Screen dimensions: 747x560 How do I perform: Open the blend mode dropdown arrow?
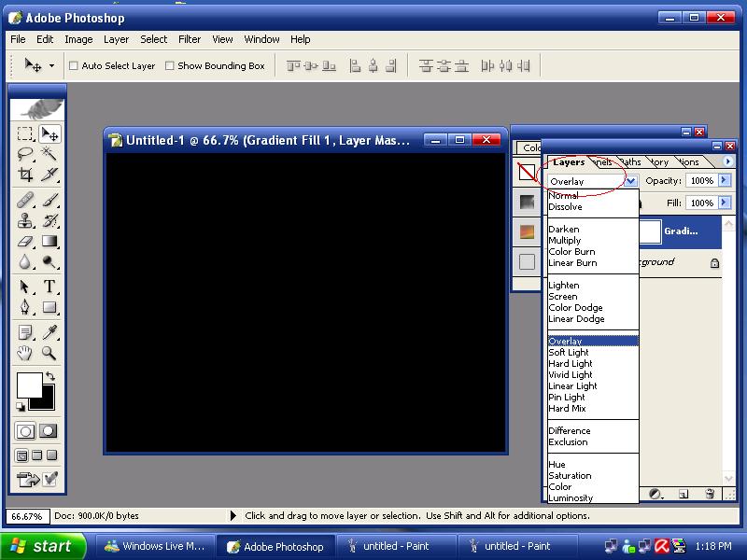click(x=631, y=181)
